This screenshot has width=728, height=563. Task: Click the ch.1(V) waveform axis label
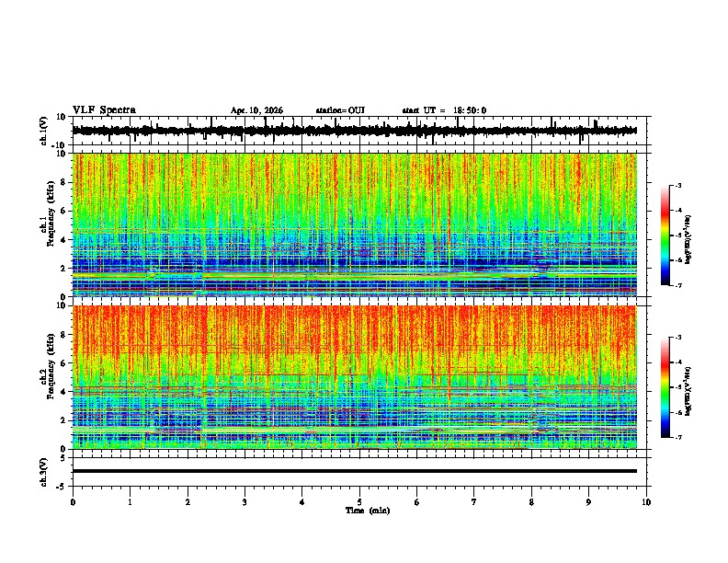(44, 131)
